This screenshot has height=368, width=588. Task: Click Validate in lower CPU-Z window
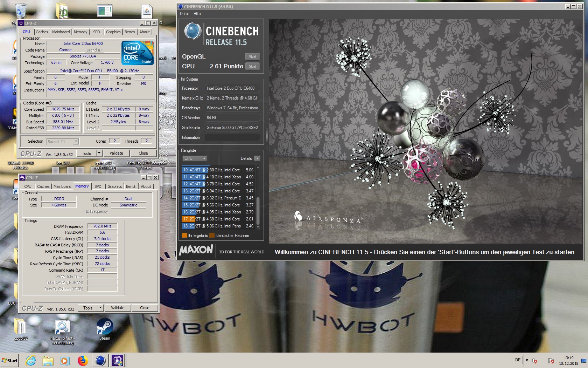118,308
